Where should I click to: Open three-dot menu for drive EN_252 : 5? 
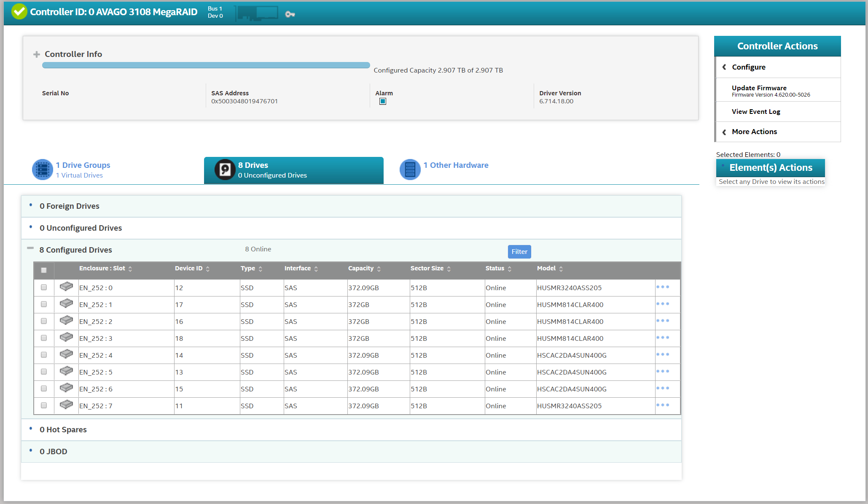coord(663,371)
